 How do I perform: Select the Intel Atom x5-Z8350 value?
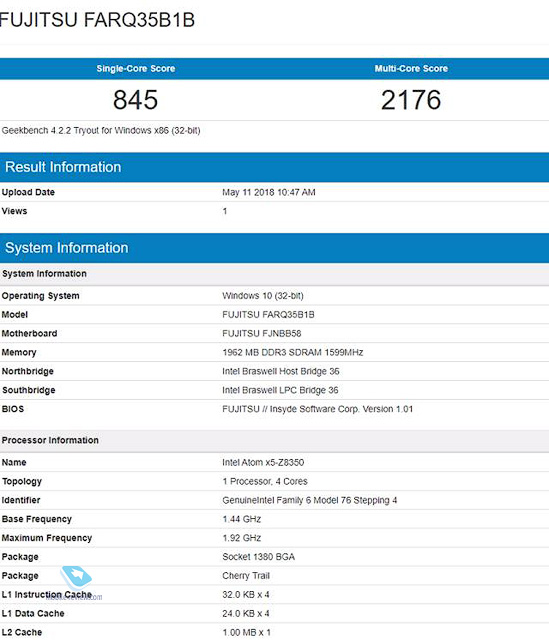(x=263, y=462)
